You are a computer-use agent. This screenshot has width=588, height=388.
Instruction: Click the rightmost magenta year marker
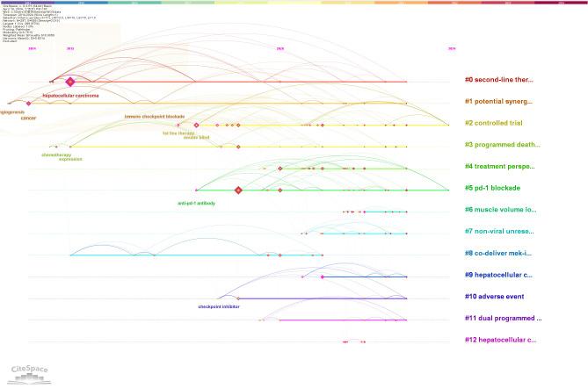pyautogui.click(x=453, y=48)
